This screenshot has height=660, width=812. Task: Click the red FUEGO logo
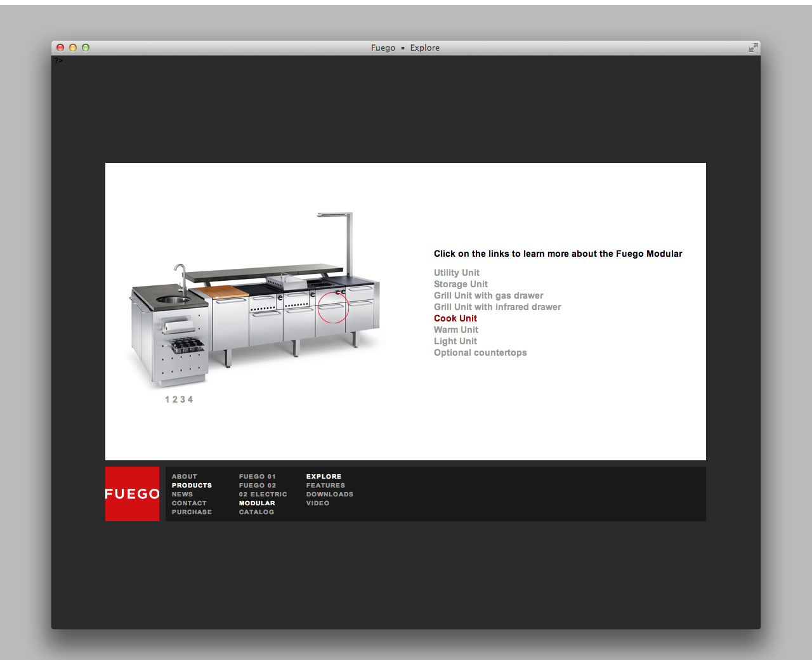click(132, 494)
